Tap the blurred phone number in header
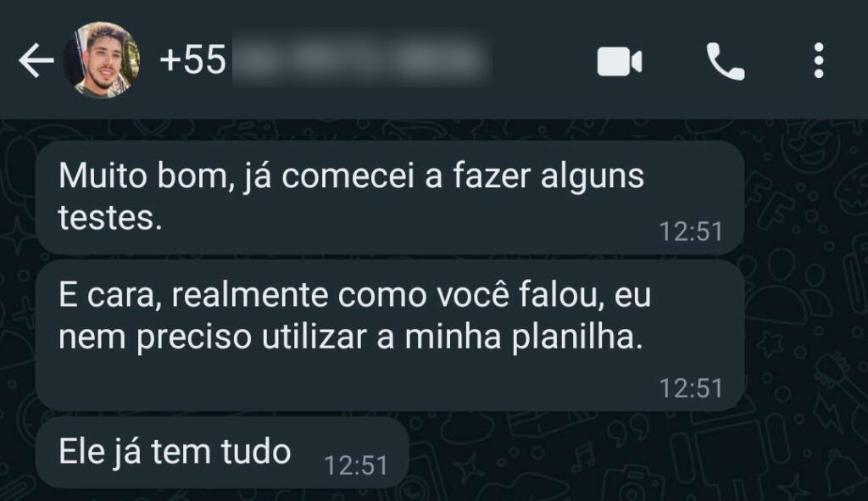The width and height of the screenshot is (868, 501). (x=362, y=60)
